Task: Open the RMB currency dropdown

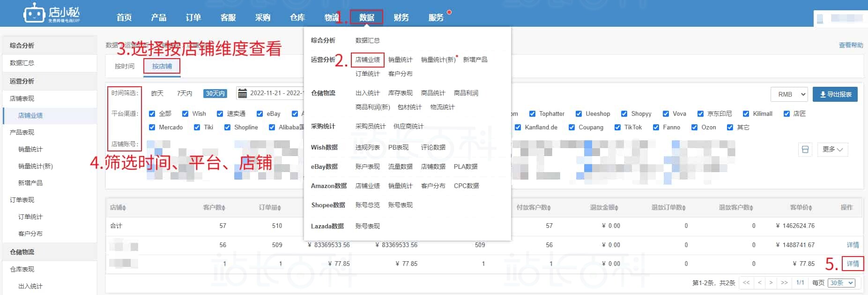Action: 789,94
